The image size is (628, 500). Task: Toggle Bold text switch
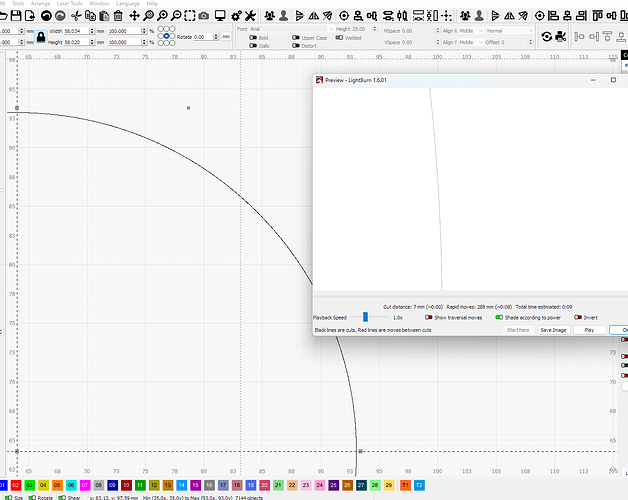pyautogui.click(x=253, y=38)
